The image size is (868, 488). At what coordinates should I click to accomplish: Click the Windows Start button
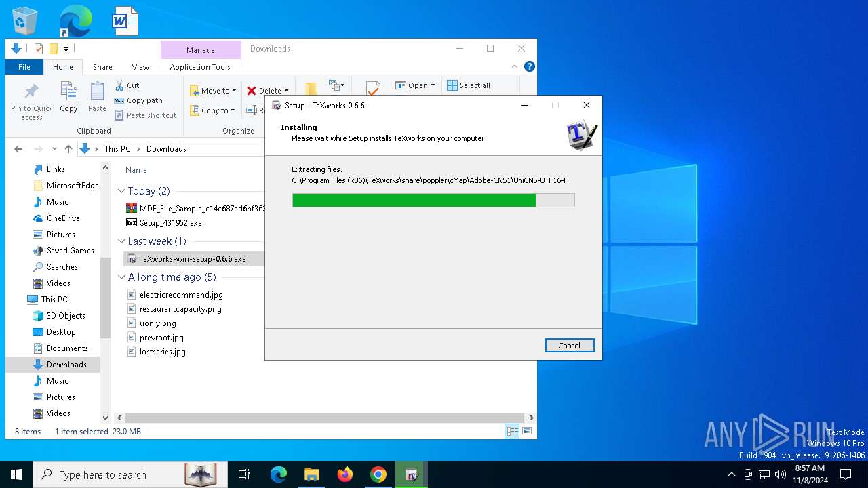[16, 474]
